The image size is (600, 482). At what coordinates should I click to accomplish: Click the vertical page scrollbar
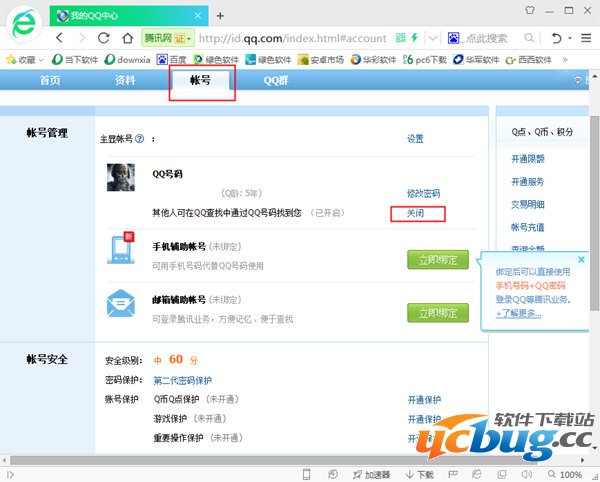[x=594, y=213]
